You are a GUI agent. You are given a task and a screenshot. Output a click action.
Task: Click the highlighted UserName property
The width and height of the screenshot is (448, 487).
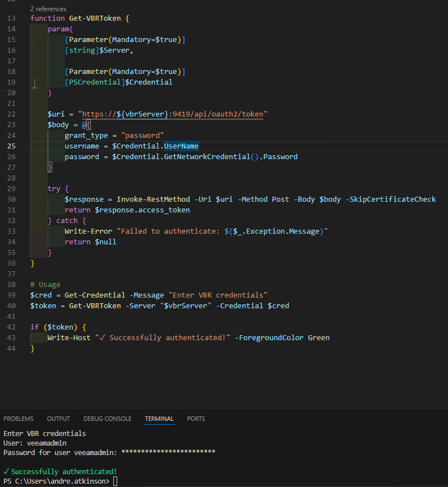(x=181, y=146)
